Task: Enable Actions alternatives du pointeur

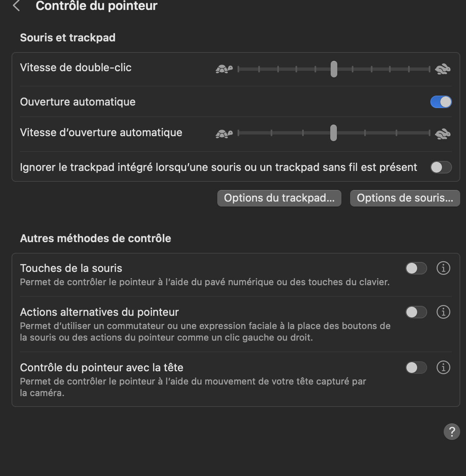Action: tap(416, 312)
